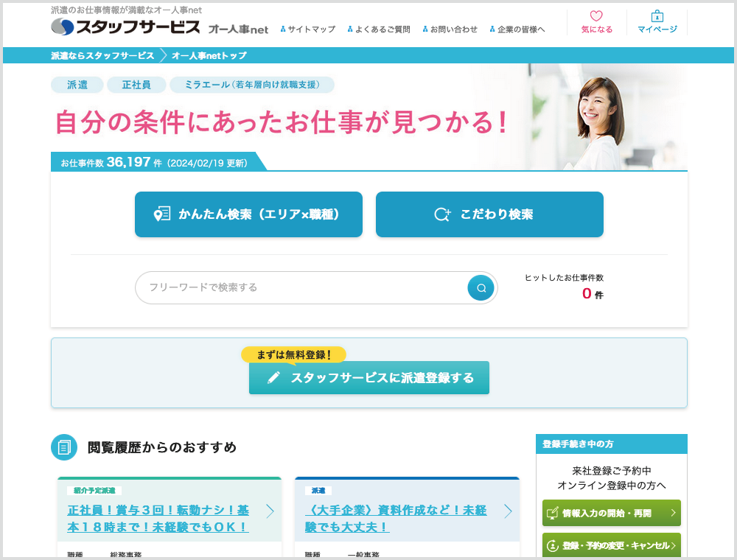Screen dimensions: 737x560
Task: Open the マイページ bag icon
Action: (x=657, y=16)
